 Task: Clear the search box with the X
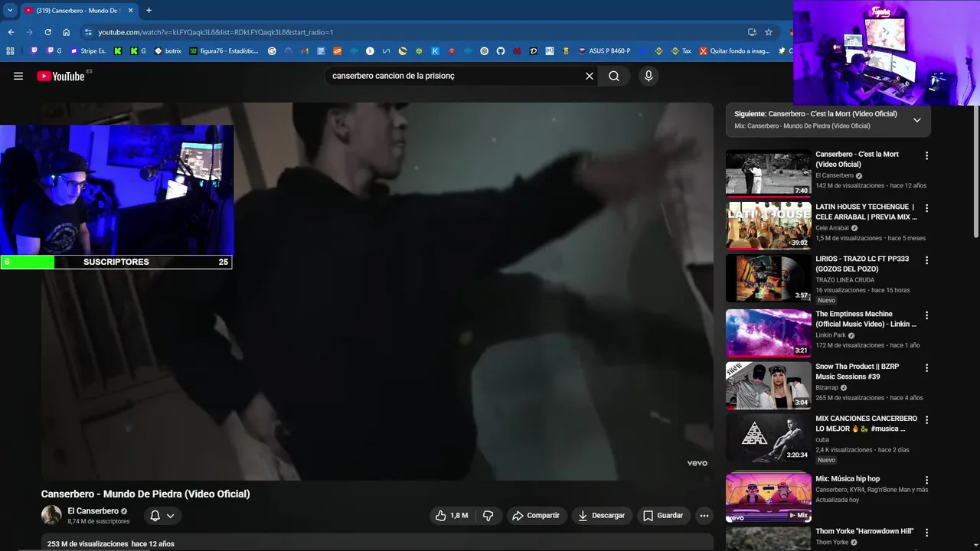click(590, 76)
